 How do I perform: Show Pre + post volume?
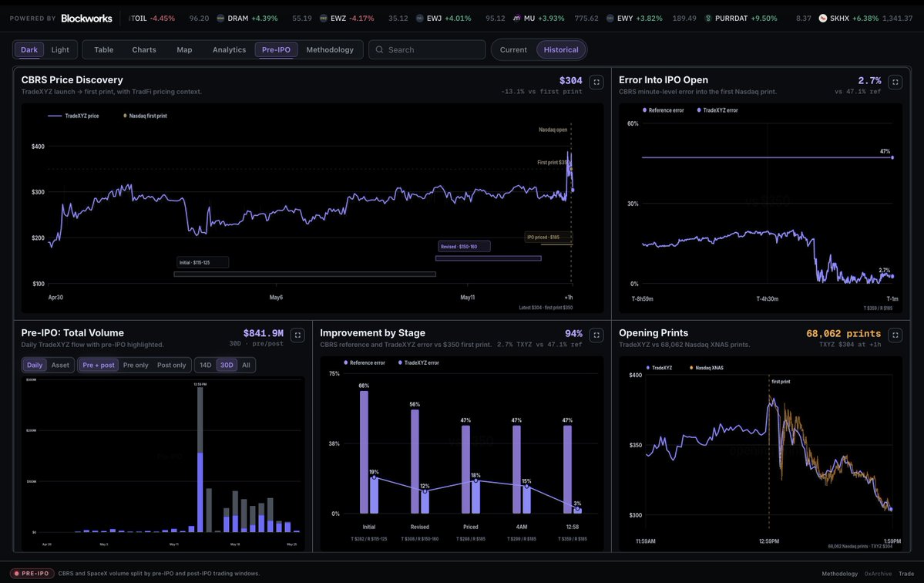tap(99, 365)
